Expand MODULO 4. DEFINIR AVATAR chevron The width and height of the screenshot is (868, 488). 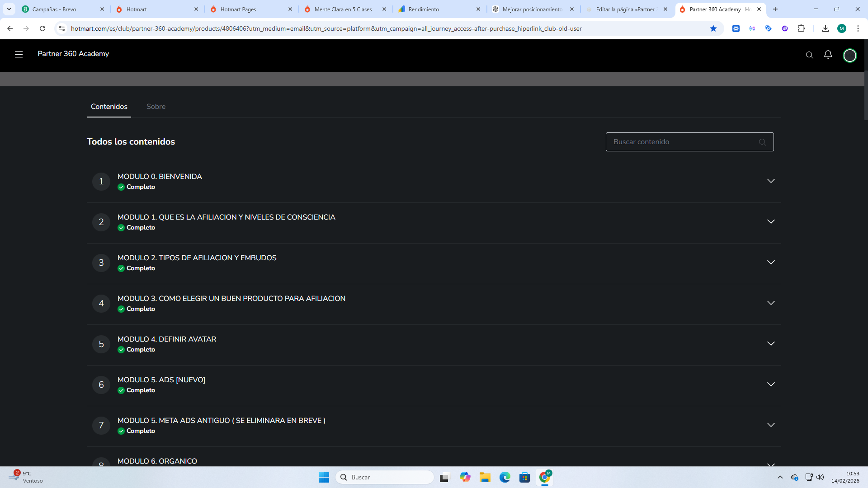click(771, 343)
